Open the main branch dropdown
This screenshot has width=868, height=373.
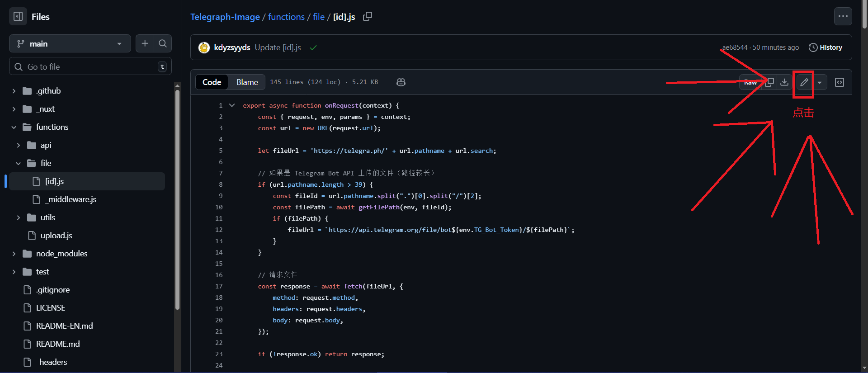tap(70, 44)
